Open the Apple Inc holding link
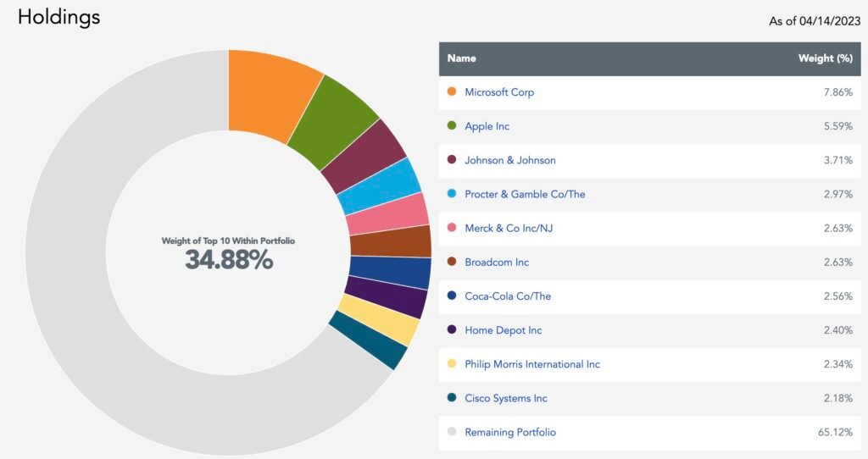868x459 pixels. tap(487, 126)
